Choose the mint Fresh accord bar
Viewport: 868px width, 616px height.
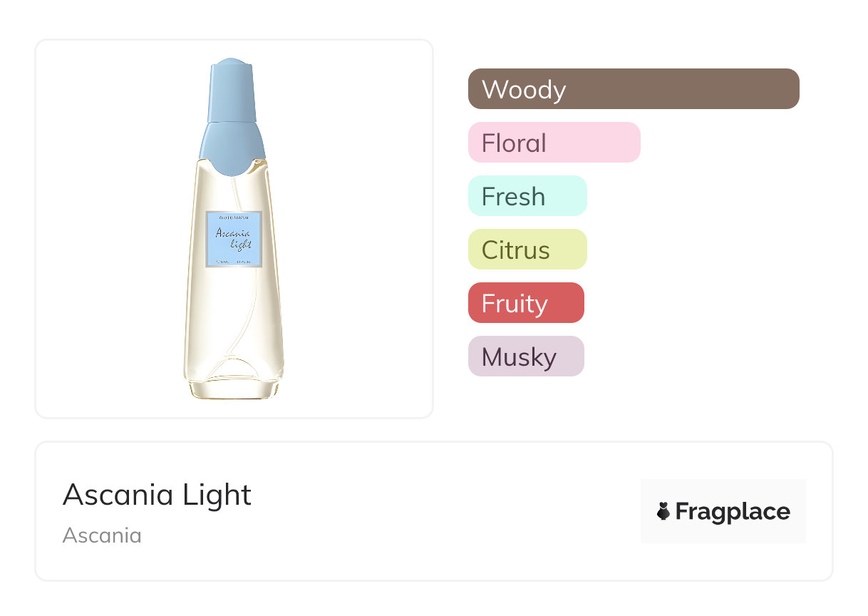click(527, 196)
